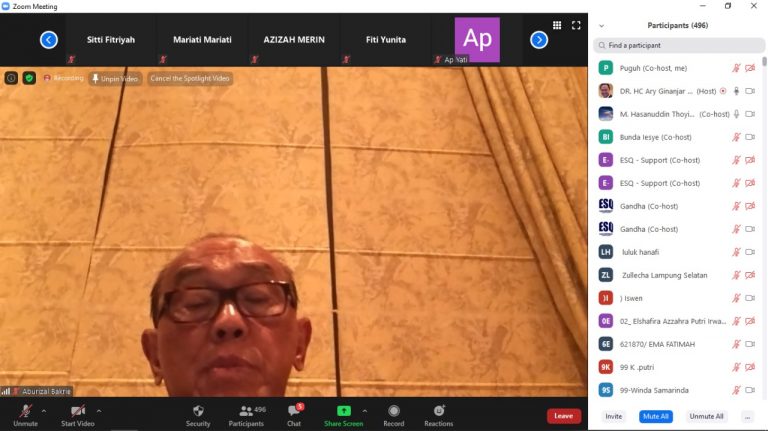Expand video options arrow beside Start Video
The height and width of the screenshot is (431, 768).
[98, 410]
